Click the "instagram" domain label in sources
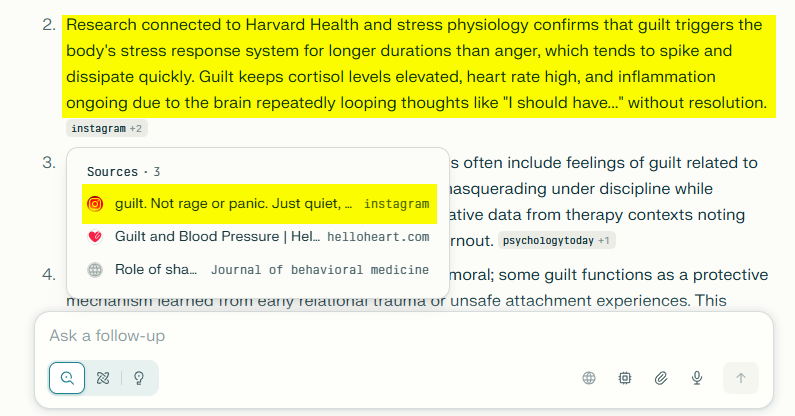 tap(396, 204)
